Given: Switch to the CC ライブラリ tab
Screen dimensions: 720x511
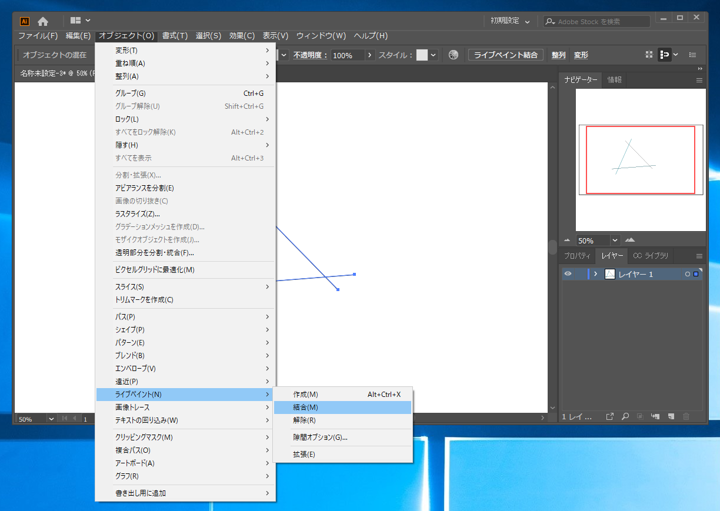Looking at the screenshot, I should pos(651,256).
